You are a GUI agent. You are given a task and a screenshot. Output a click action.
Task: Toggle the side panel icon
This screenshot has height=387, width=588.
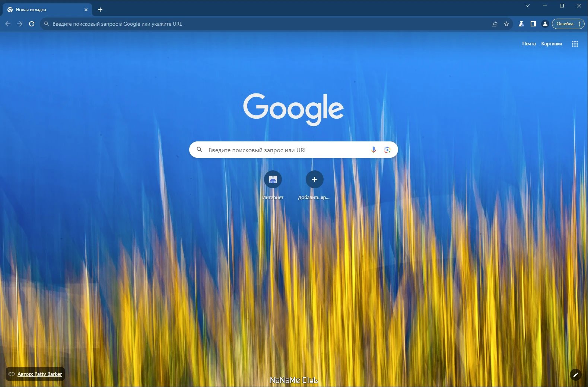[533, 24]
